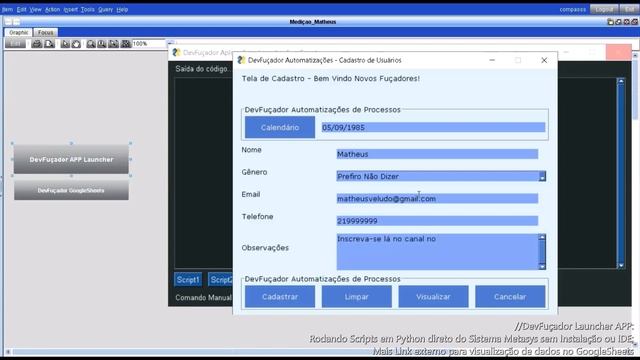Open the Query menu
Viewport: 640px width, 360px height.
(105, 9)
